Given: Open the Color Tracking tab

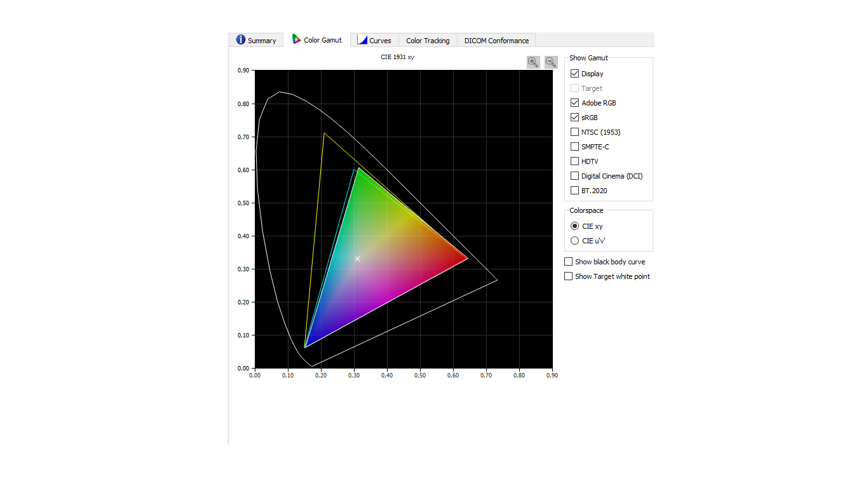Looking at the screenshot, I should [x=428, y=40].
